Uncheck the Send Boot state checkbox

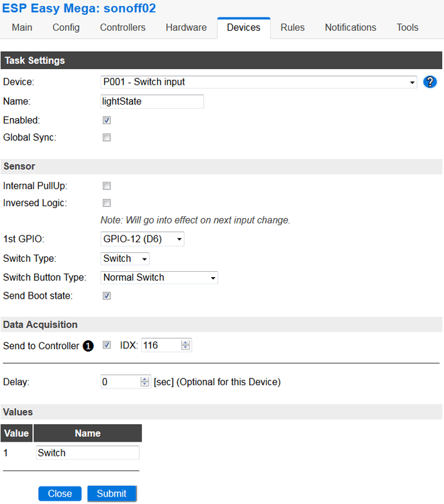click(106, 296)
